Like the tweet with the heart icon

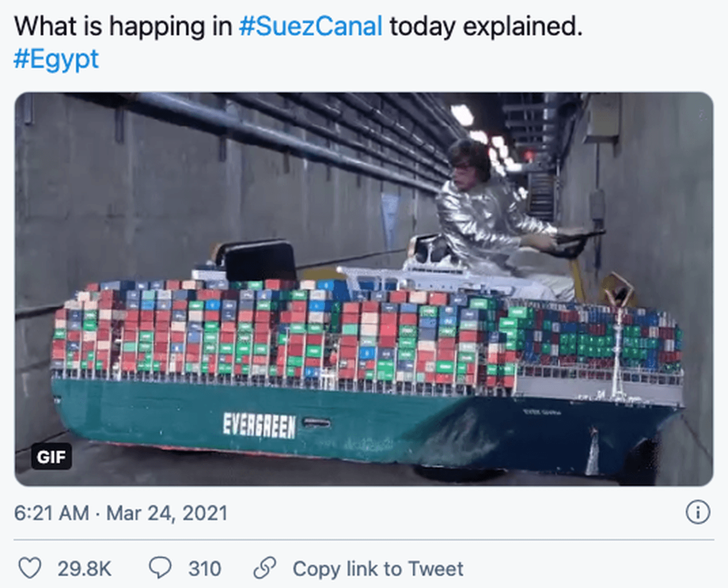[30, 569]
